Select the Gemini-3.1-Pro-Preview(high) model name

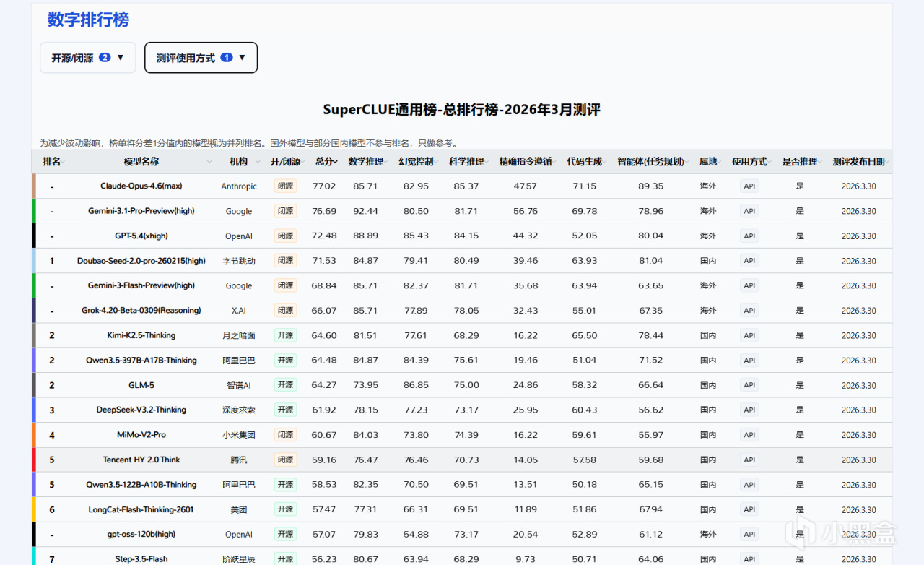point(141,211)
